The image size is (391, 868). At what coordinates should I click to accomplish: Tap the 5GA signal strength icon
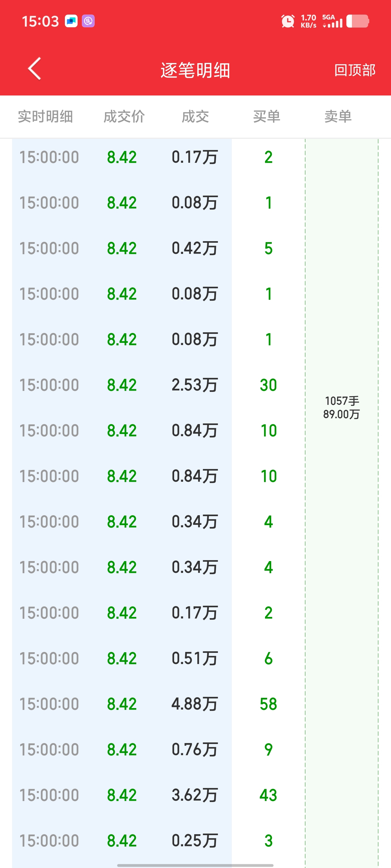click(x=332, y=21)
